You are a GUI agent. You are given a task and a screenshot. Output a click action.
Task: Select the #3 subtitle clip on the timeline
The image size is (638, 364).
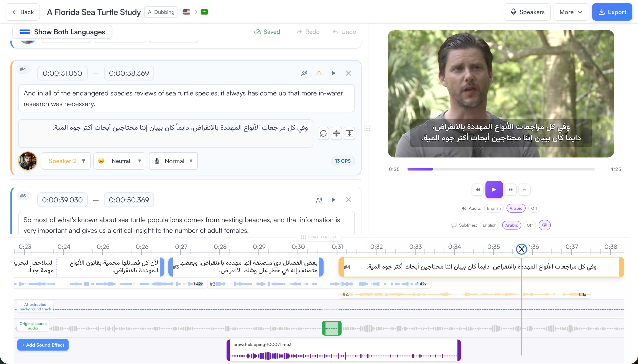coord(246,267)
